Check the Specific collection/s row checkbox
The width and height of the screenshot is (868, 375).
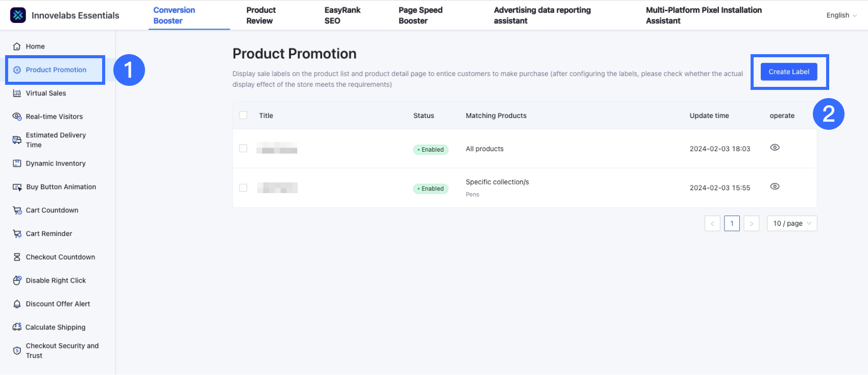pyautogui.click(x=244, y=188)
